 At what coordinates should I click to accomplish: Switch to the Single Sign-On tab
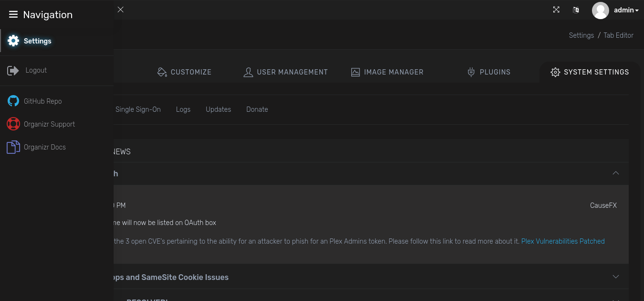[138, 109]
